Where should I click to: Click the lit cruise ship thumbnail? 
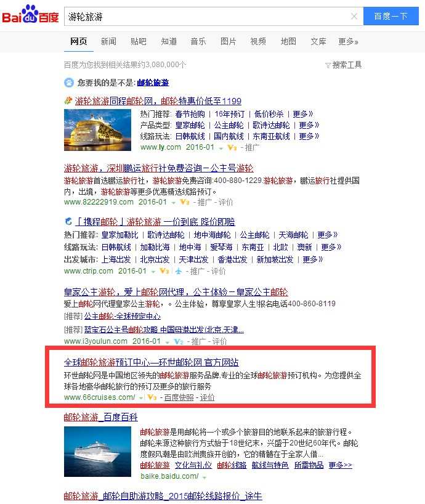(x=98, y=130)
